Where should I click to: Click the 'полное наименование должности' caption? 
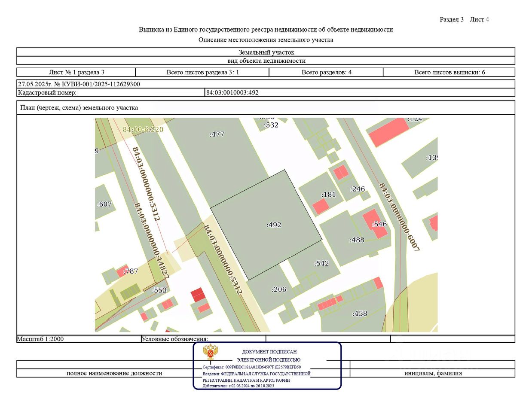(114, 373)
